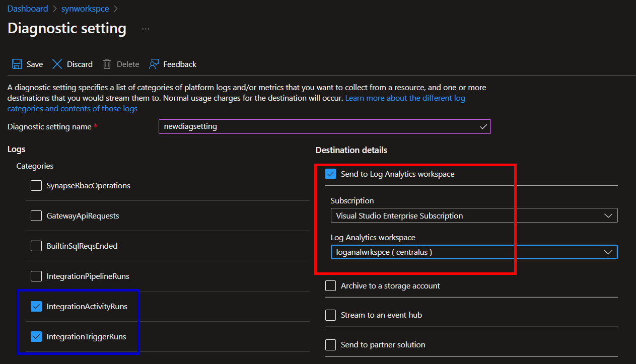636x364 pixels.
Task: Uncheck Send to Log Analytics workspace
Action: pyautogui.click(x=331, y=174)
